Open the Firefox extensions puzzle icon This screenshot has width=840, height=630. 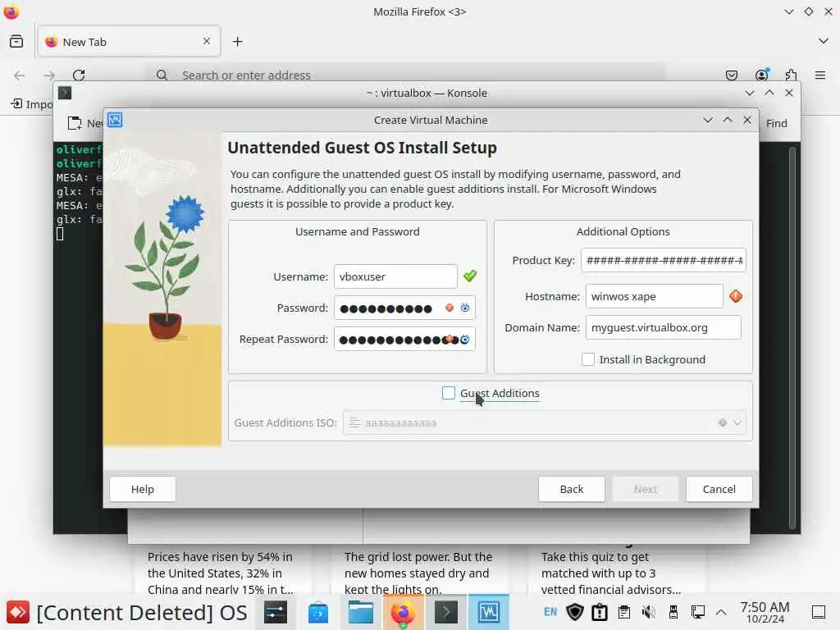click(792, 75)
